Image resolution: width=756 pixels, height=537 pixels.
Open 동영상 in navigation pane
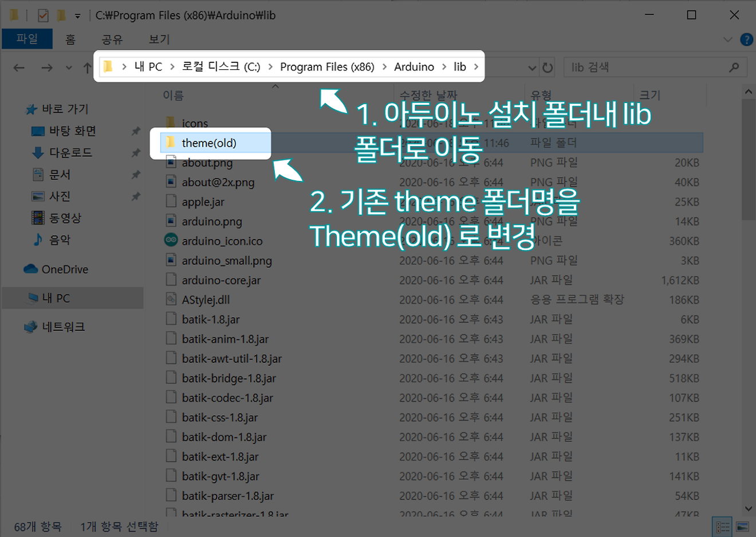[x=56, y=218]
